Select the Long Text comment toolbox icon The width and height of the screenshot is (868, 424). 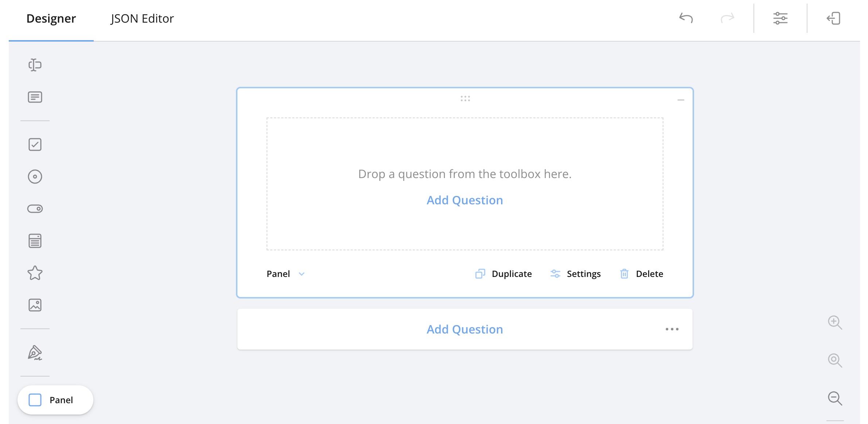35,97
